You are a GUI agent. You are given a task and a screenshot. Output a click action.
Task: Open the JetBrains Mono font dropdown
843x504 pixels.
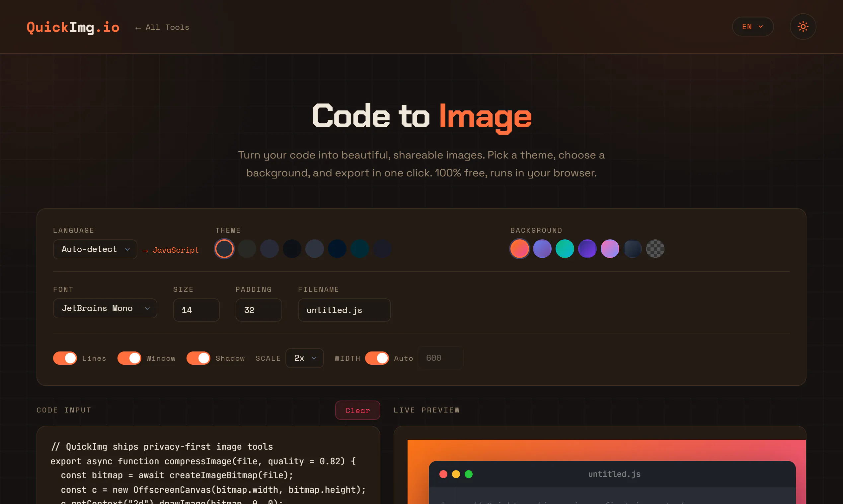[x=105, y=308]
